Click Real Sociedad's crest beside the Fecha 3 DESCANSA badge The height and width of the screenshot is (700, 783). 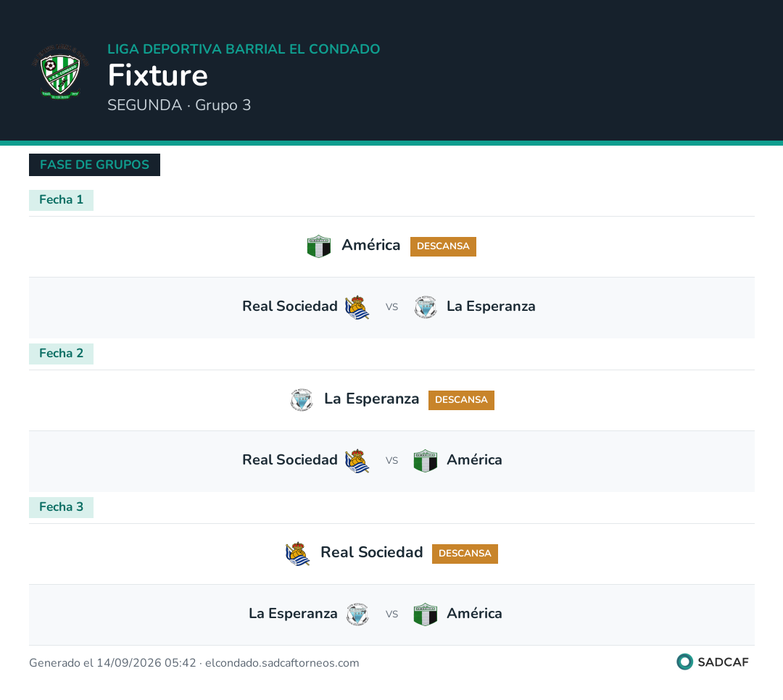pyautogui.click(x=298, y=554)
